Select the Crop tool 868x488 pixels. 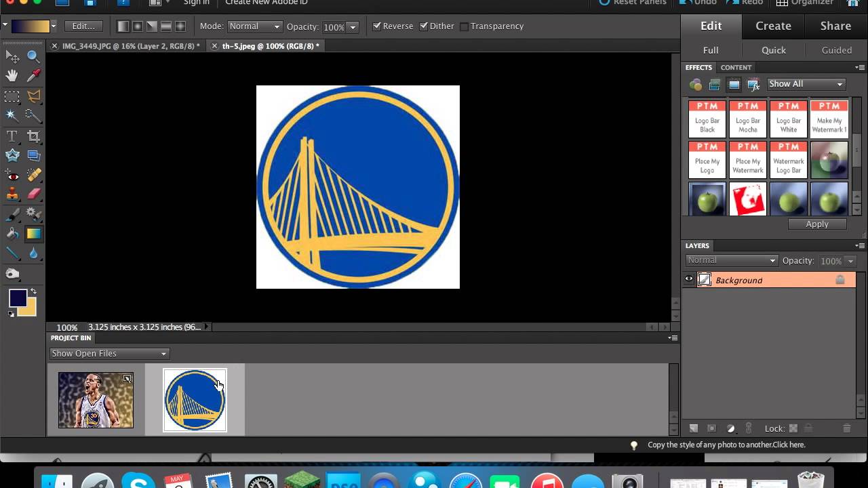click(x=33, y=136)
